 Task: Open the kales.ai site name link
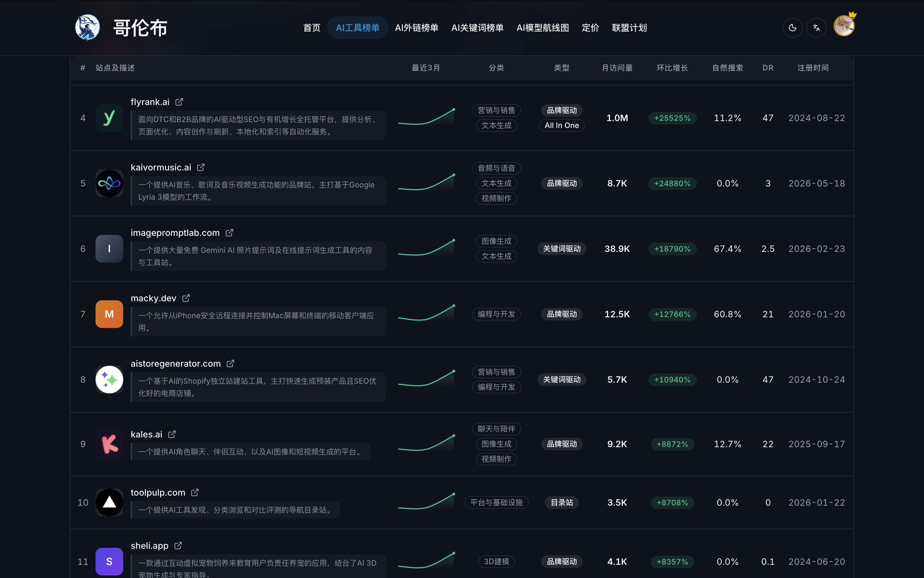(146, 434)
